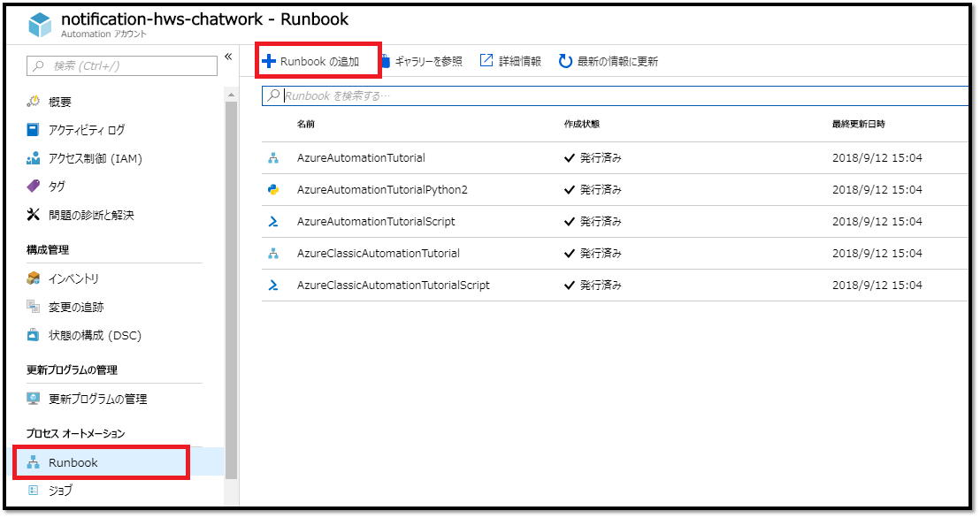980x518 pixels.
Task: Click Runbook の追加 button
Action: point(311,61)
